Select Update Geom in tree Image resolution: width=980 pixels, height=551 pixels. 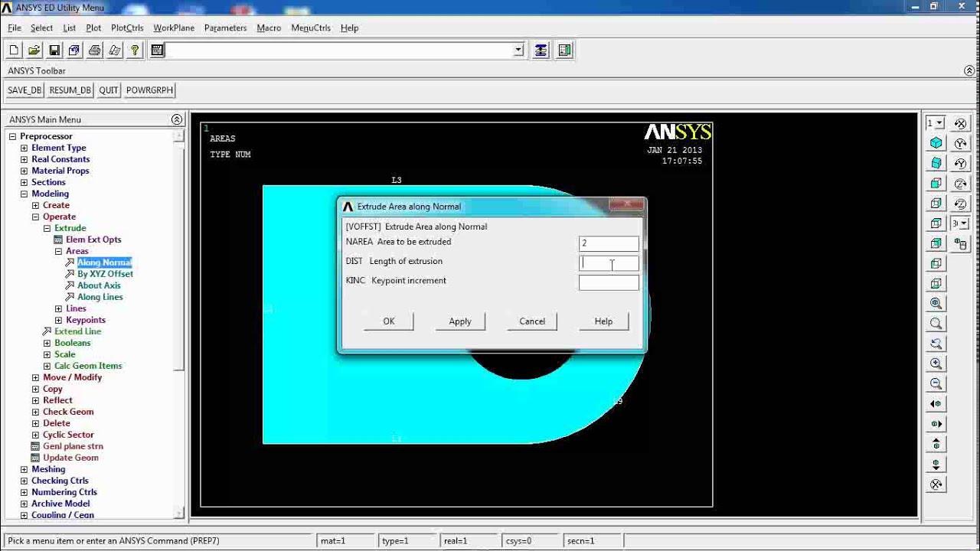70,458
